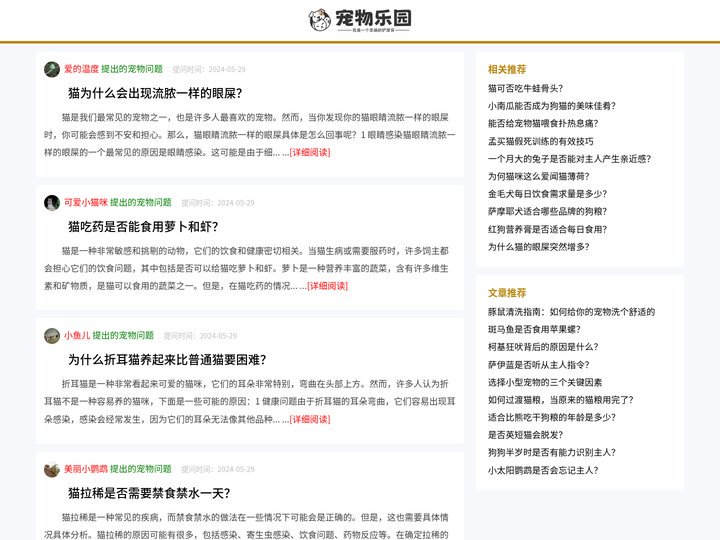Open username link 可爱小猫咪
The image size is (720, 540).
pyautogui.click(x=86, y=202)
